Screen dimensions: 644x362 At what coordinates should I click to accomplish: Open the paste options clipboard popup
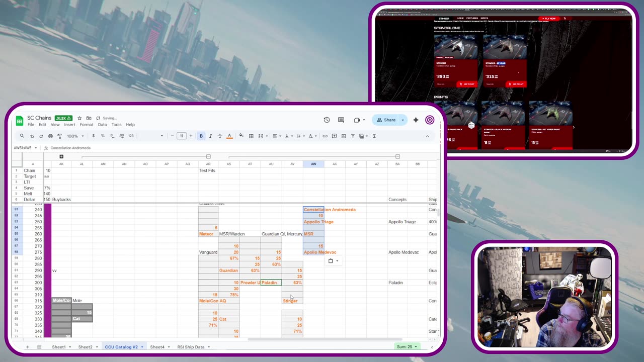click(x=333, y=261)
